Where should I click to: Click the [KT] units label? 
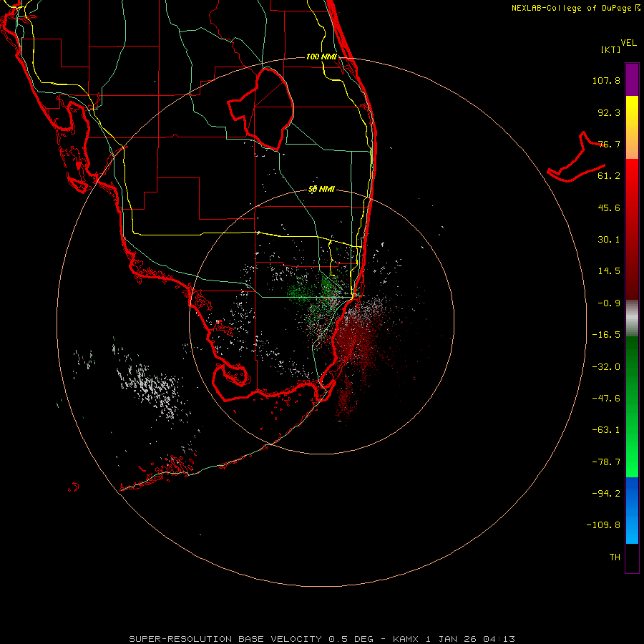[x=611, y=49]
